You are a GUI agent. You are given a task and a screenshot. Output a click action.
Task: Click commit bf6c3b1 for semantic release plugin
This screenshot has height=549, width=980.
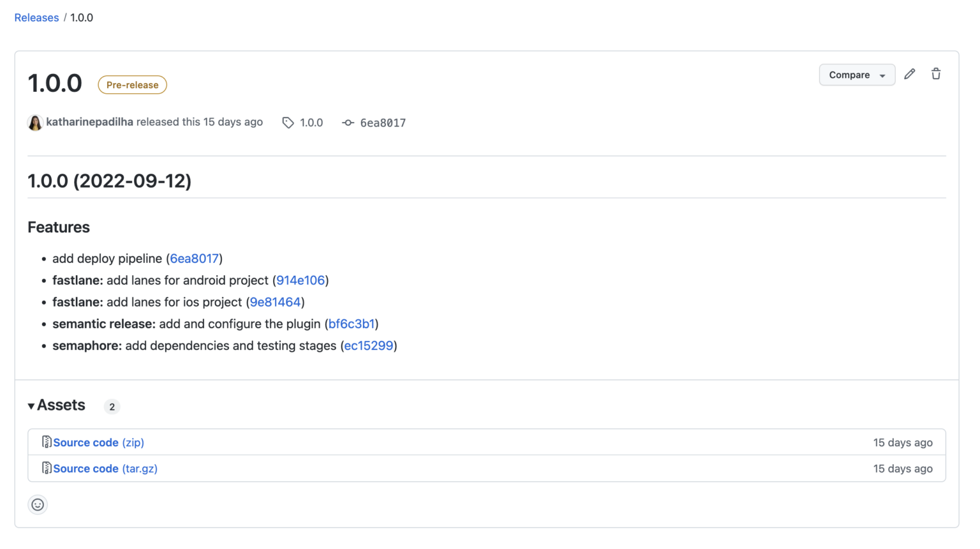352,324
